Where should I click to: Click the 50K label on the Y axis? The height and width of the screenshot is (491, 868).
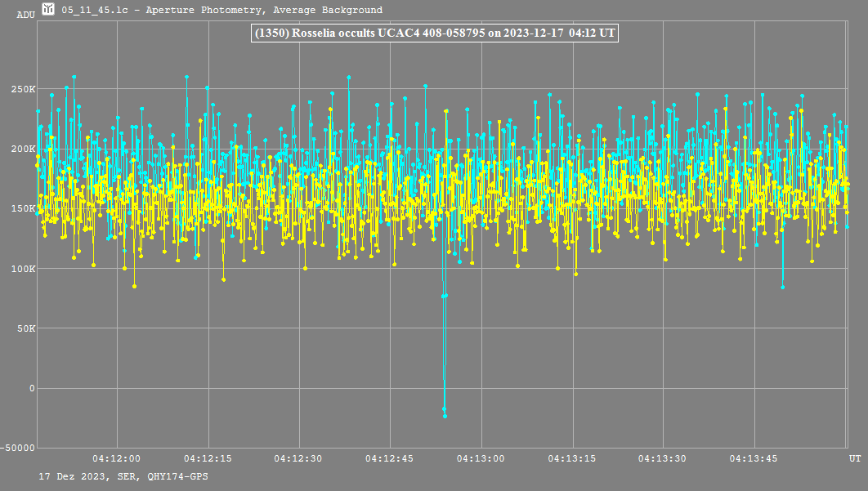(26, 328)
